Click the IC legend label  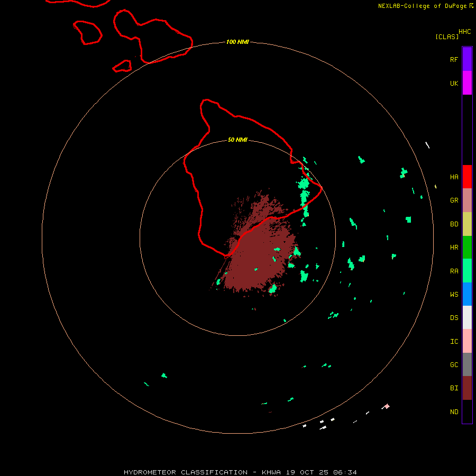click(454, 342)
